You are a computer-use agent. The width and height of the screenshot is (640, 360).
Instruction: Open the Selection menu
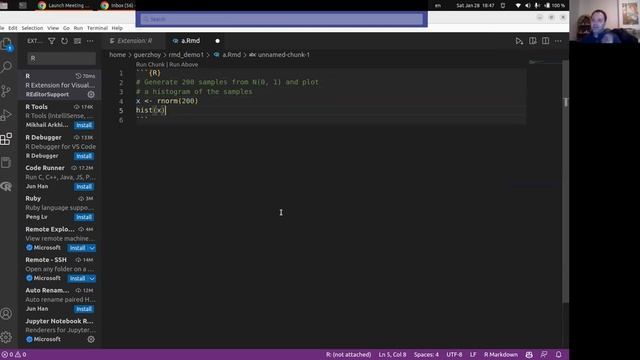click(x=32, y=28)
